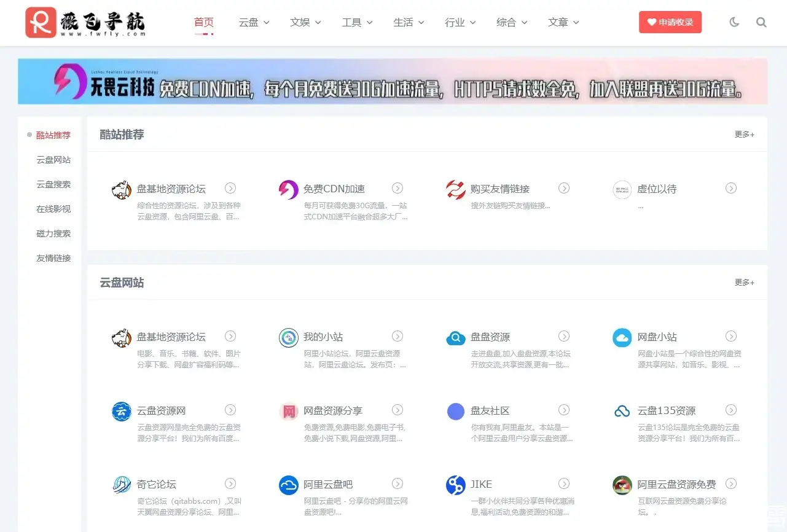Select 磁力搜索 in the sidebar
787x532 pixels.
(54, 233)
